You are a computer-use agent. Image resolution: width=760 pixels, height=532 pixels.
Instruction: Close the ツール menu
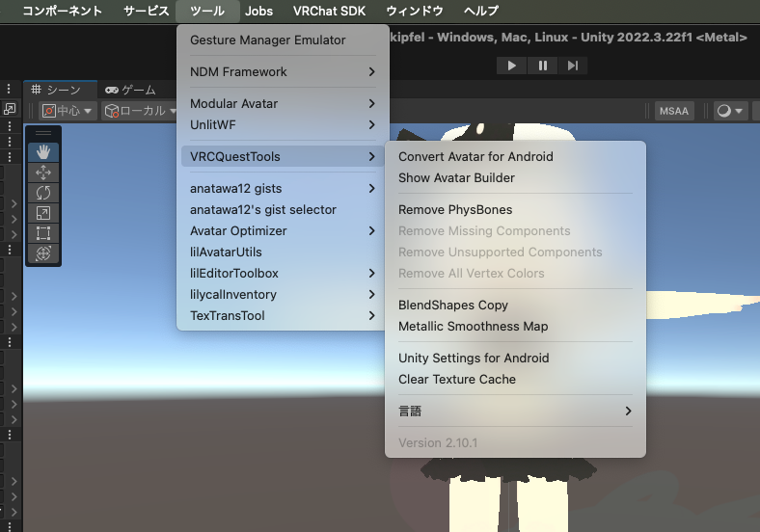(x=207, y=11)
